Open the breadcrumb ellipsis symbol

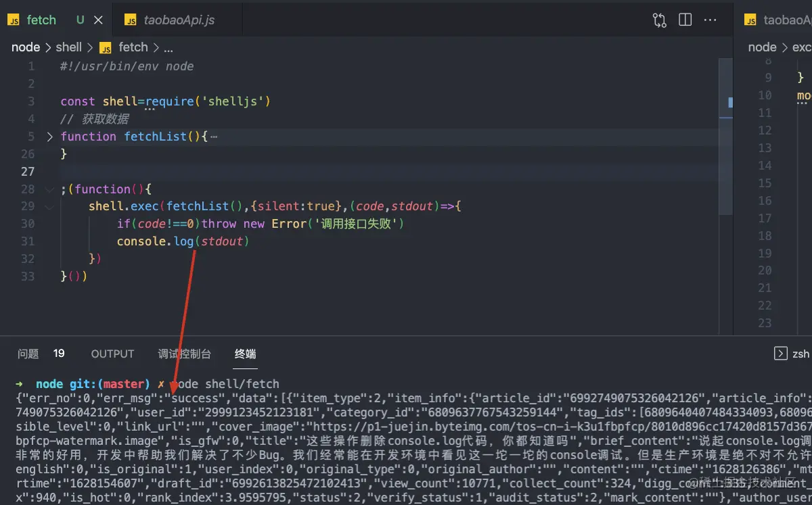tap(168, 48)
